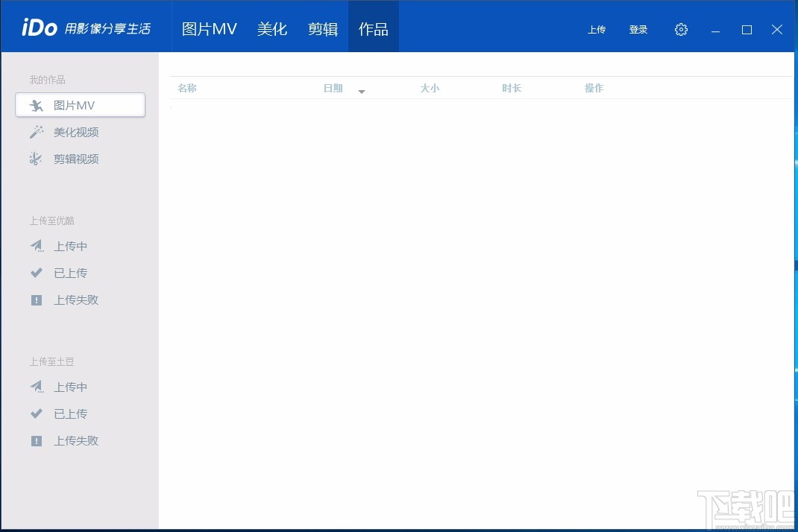Sort by the 日期 column header

pyautogui.click(x=333, y=88)
